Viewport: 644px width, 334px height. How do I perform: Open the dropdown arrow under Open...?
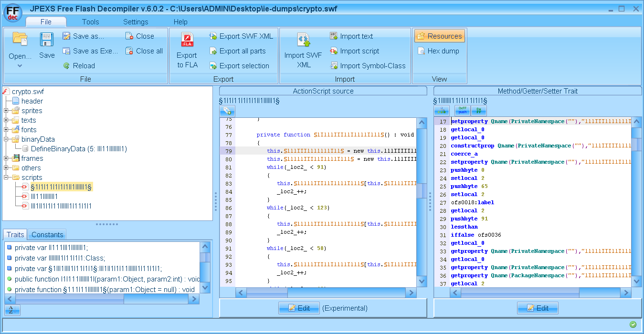(x=20, y=66)
